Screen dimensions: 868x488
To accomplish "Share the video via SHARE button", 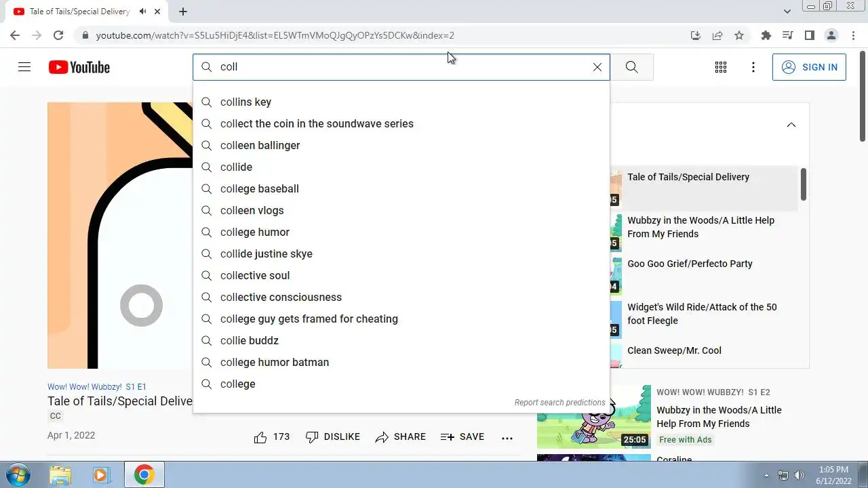I will [400, 437].
